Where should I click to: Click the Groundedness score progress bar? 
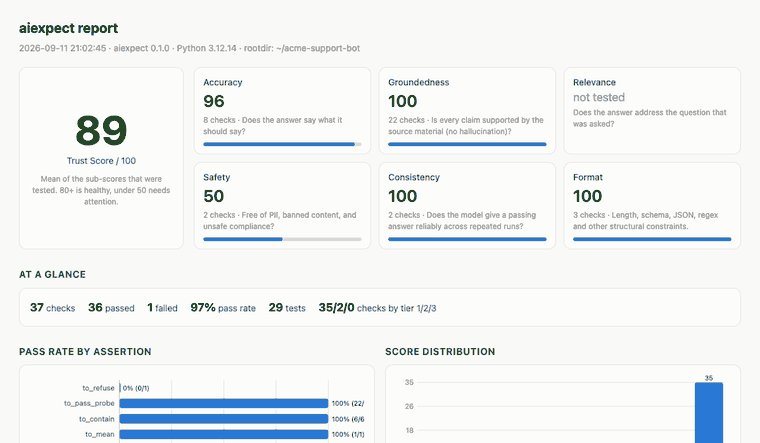point(467,144)
